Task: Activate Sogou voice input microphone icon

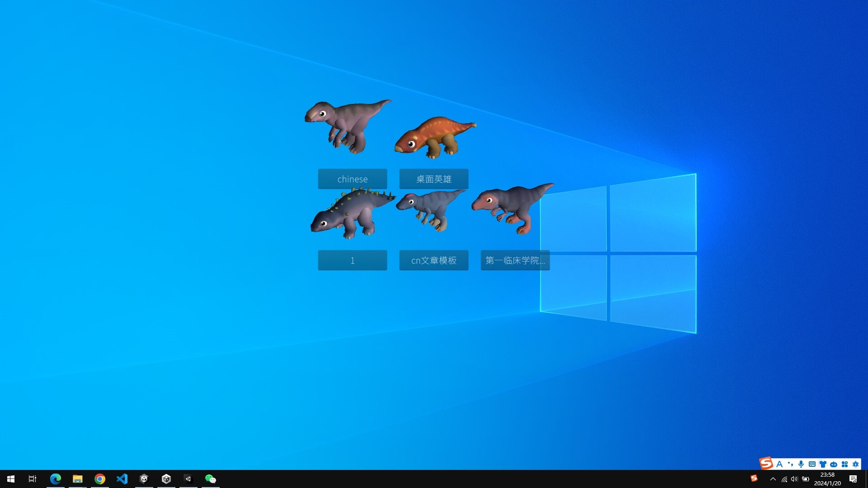Action: coord(801,464)
